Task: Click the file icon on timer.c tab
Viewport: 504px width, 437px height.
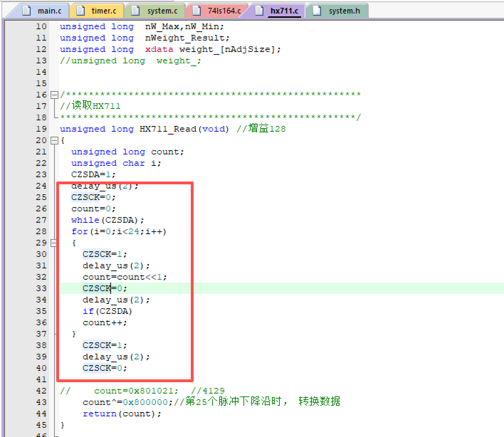Action: click(x=81, y=11)
